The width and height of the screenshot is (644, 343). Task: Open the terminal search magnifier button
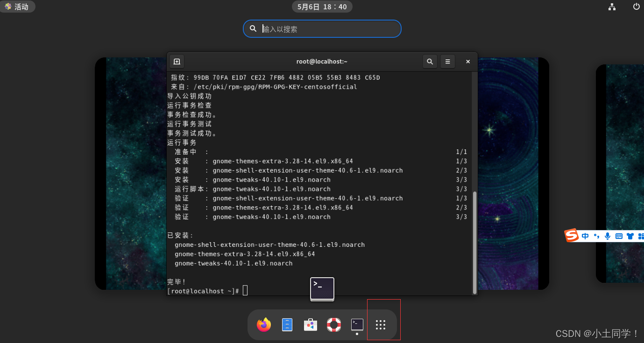tap(430, 62)
